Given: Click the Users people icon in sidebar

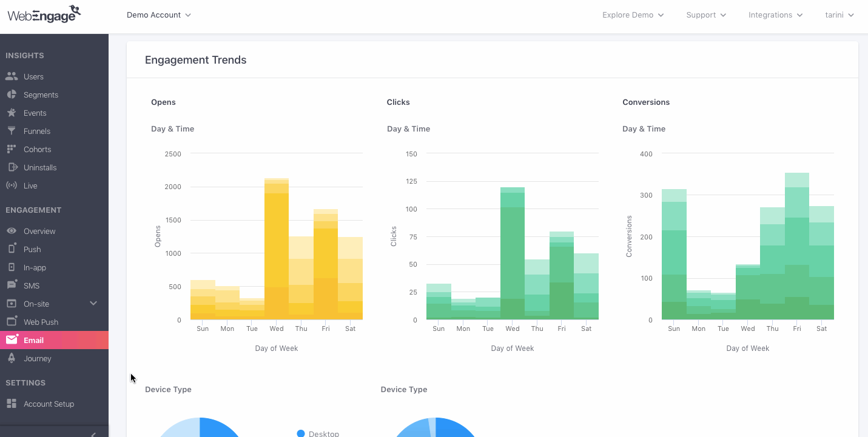Looking at the screenshot, I should (12, 76).
